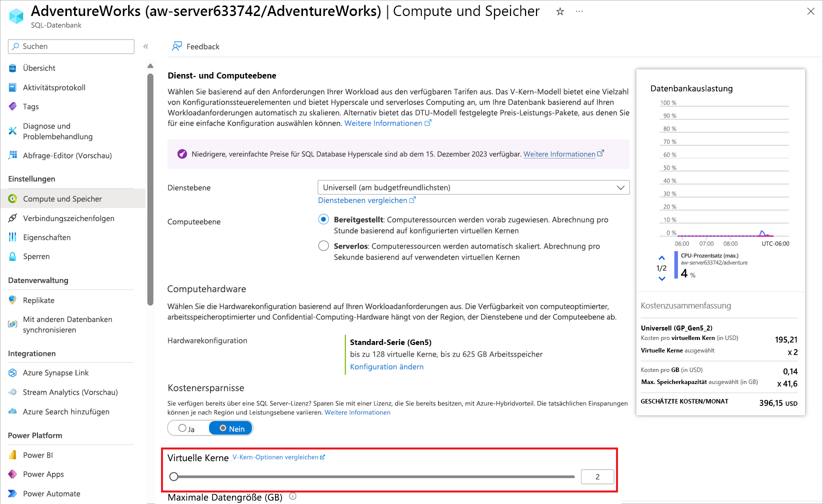Click the sidebar scroll up arrow

pos(150,66)
